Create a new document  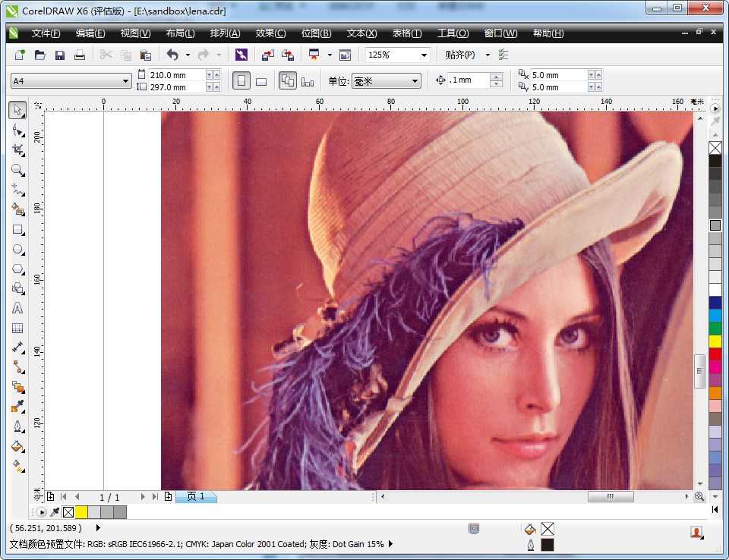[x=20, y=55]
